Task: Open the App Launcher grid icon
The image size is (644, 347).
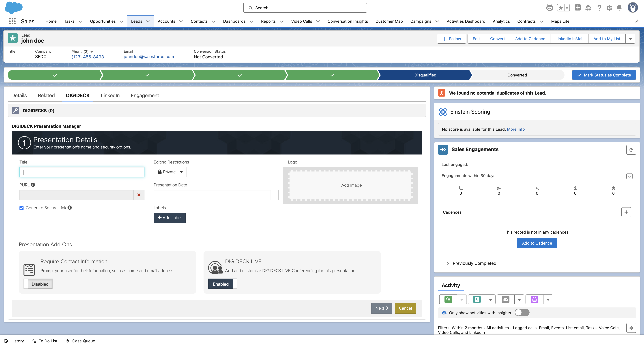Action: [x=12, y=21]
